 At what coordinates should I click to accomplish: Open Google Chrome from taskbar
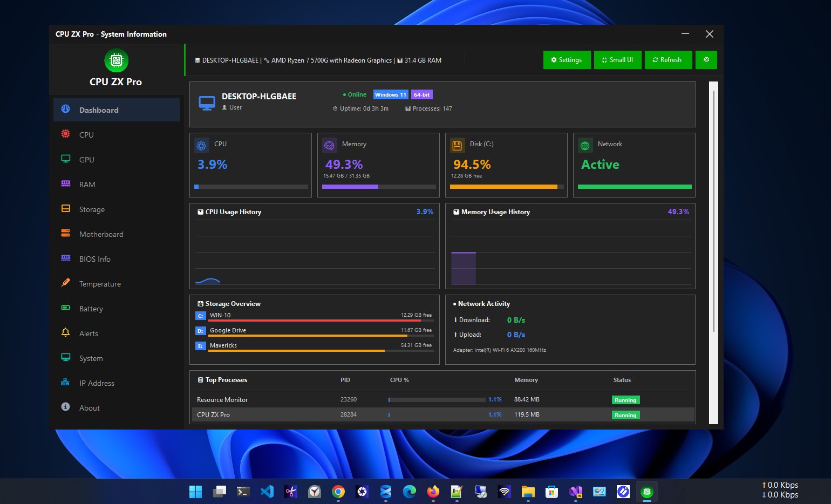tap(338, 492)
